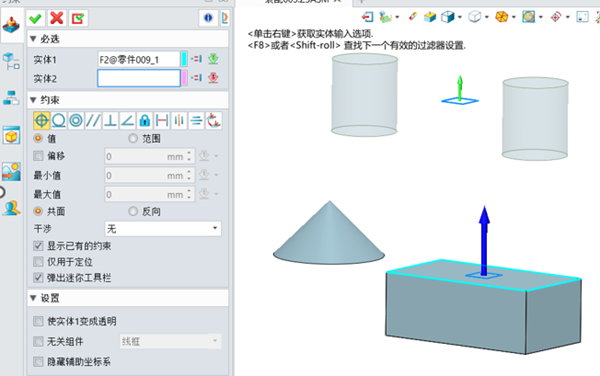
Task: Enable 无关组件 checkbox
Action: point(38,341)
